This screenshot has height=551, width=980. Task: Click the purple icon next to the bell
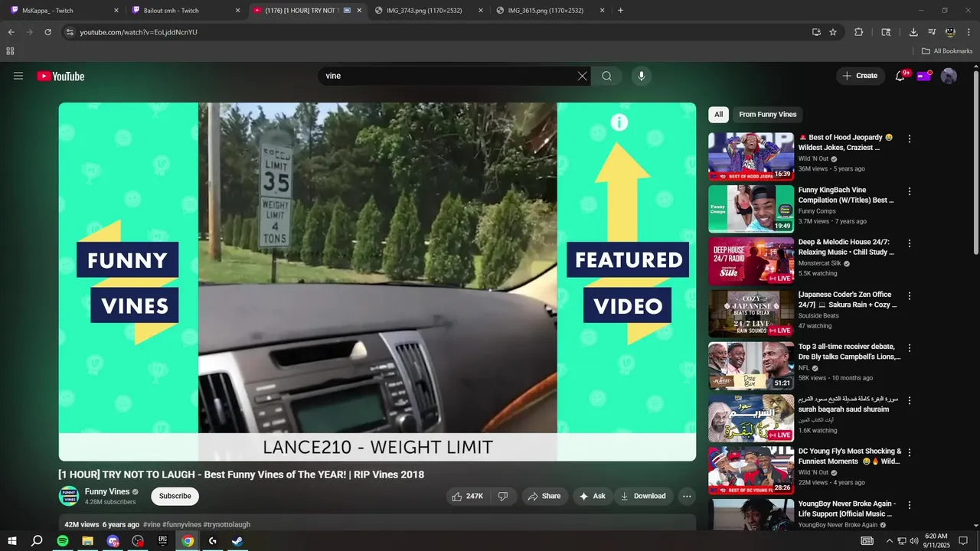coord(924,76)
